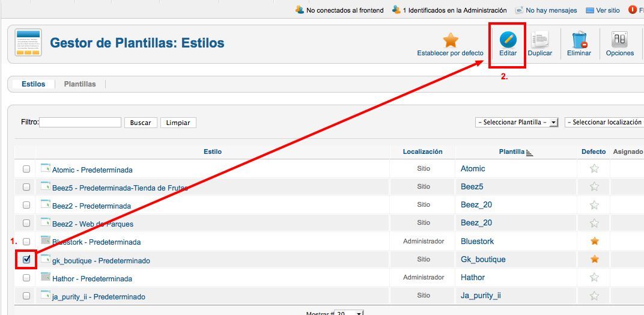Click the preview icon beside gk_boutique style
Viewport: 644px width, 315px height.
(x=46, y=258)
